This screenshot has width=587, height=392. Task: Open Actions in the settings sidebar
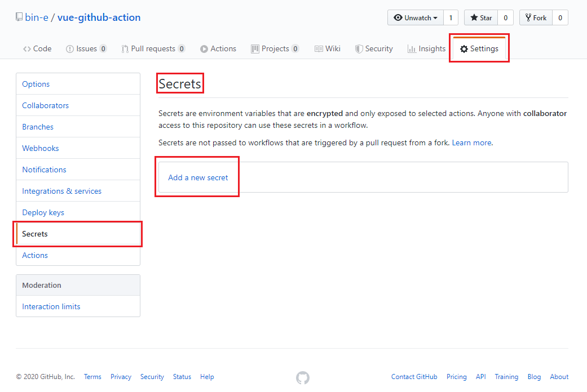pos(78,255)
